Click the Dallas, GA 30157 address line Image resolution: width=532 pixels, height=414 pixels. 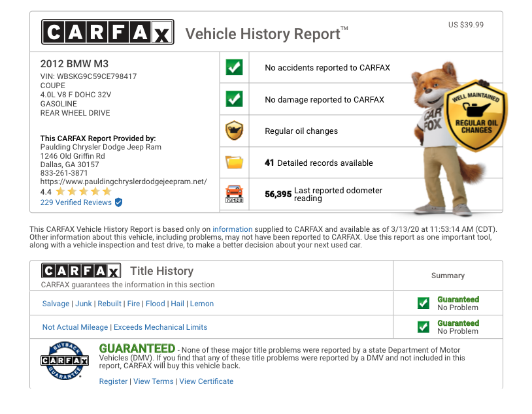tap(69, 165)
